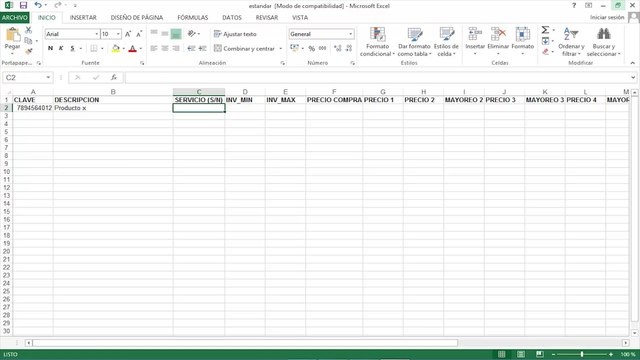The height and width of the screenshot is (360, 640).
Task: Apply percent style format
Action: [312, 49]
